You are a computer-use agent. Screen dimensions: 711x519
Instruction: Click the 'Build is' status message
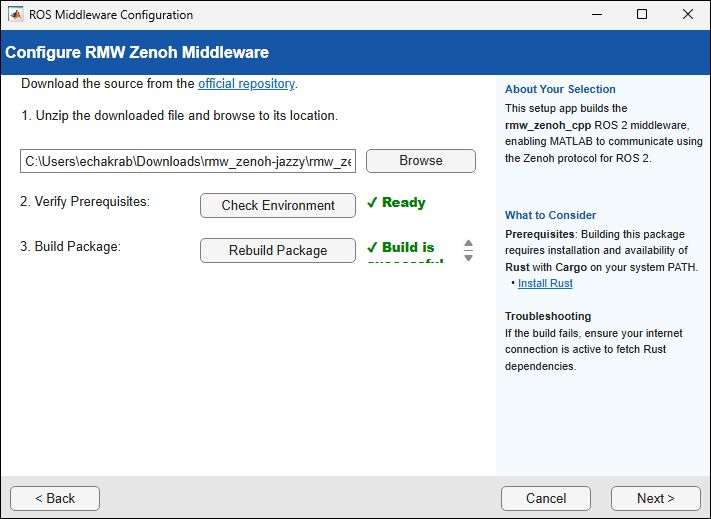[401, 247]
